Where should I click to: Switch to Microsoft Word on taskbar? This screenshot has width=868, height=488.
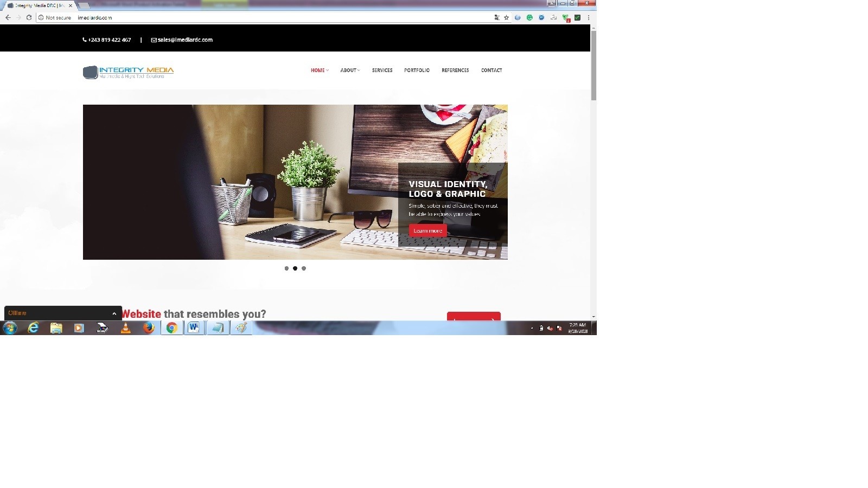194,328
